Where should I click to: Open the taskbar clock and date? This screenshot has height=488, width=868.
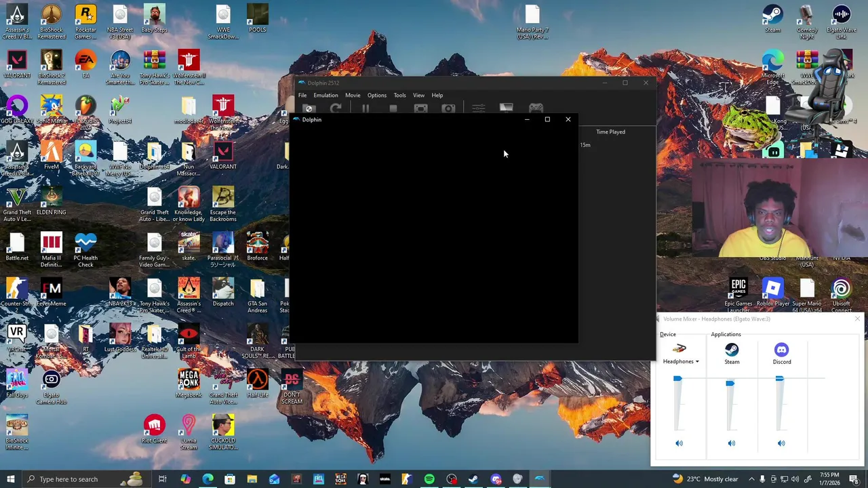829,479
